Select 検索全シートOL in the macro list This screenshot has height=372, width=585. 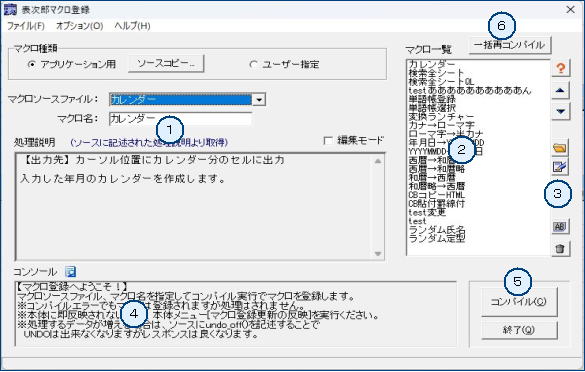point(441,82)
